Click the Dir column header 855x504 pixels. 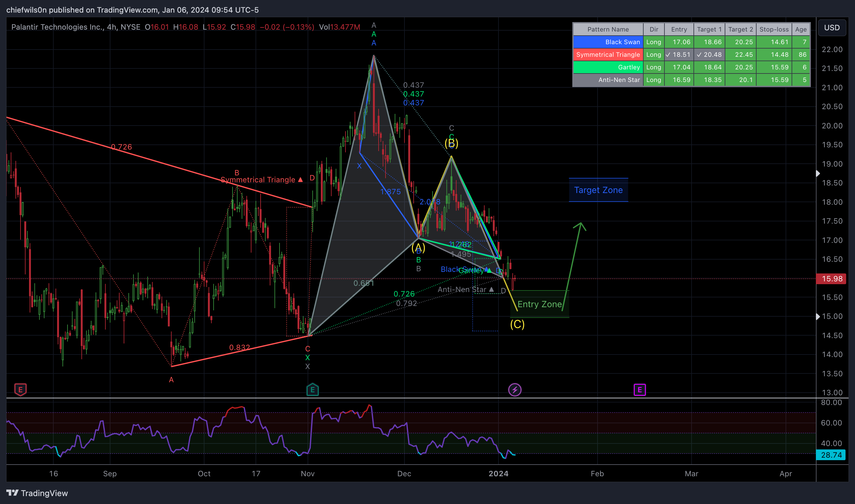(654, 30)
